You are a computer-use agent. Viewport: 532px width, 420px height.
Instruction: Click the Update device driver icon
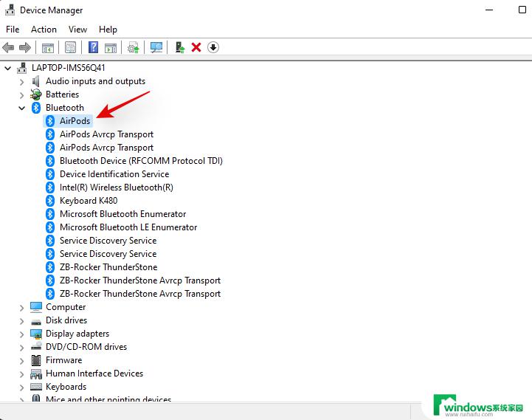pyautogui.click(x=134, y=47)
